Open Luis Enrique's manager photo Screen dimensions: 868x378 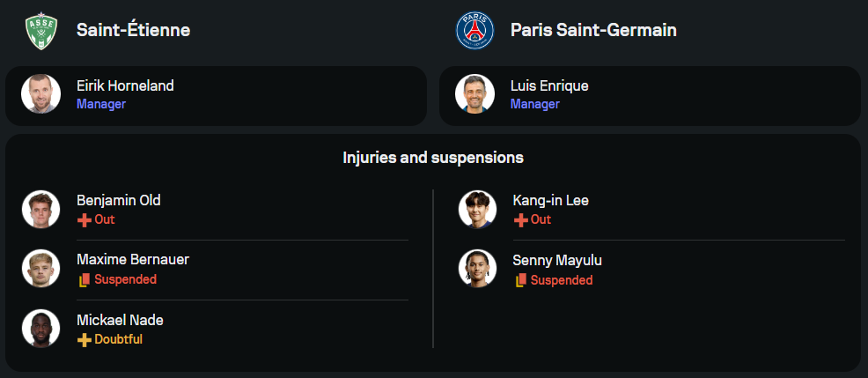(474, 94)
